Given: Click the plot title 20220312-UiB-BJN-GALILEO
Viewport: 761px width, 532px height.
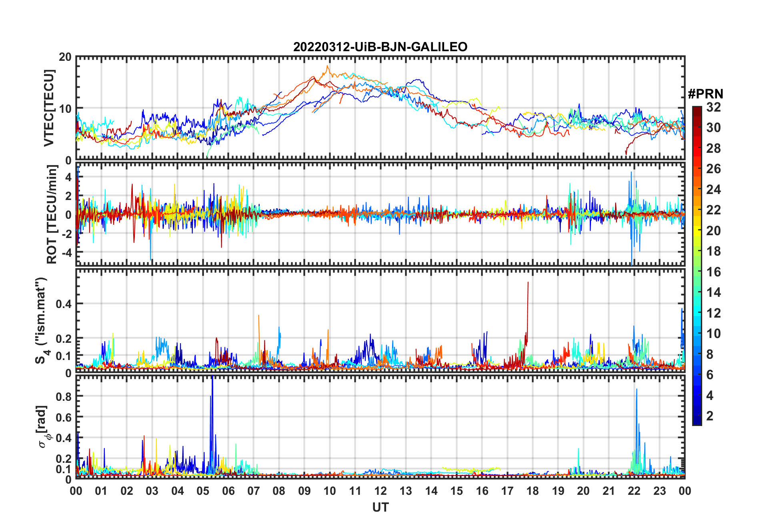Looking at the screenshot, I should pyautogui.click(x=380, y=47).
